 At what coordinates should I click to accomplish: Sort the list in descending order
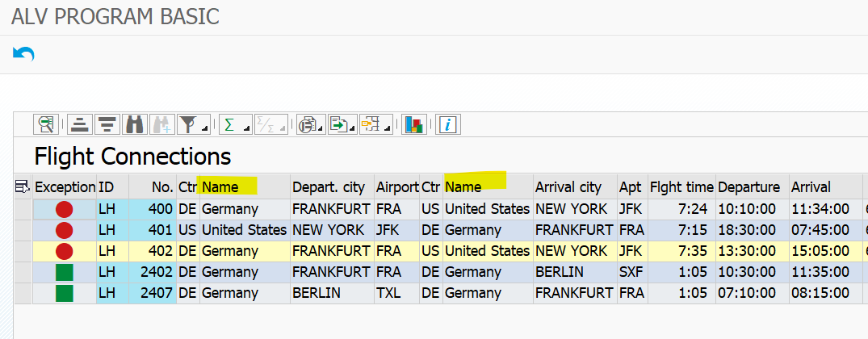pyautogui.click(x=107, y=124)
